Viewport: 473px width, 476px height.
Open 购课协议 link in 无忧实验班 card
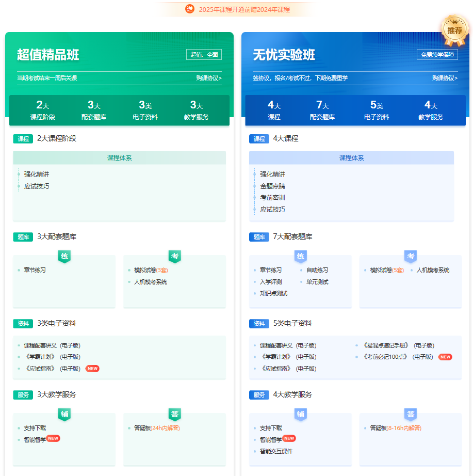(445, 78)
